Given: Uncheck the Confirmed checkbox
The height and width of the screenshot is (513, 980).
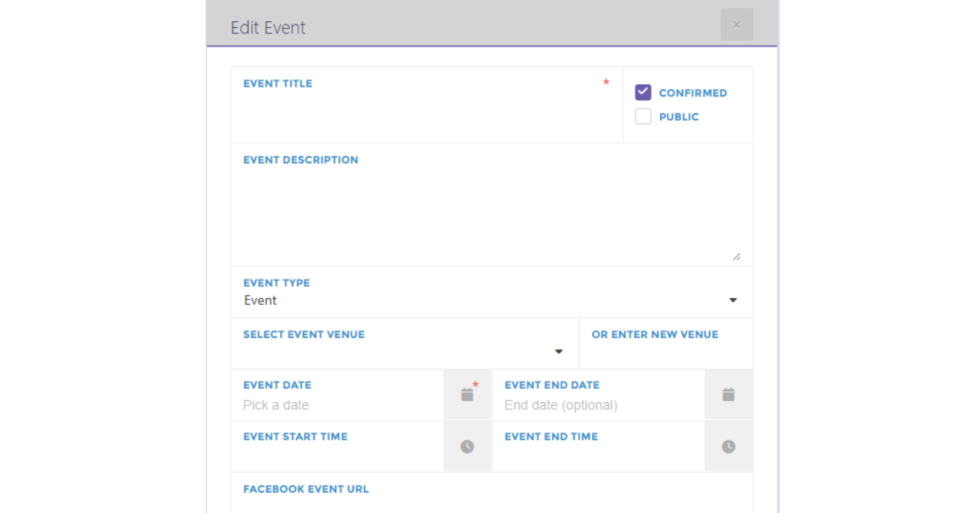Looking at the screenshot, I should pos(644,92).
